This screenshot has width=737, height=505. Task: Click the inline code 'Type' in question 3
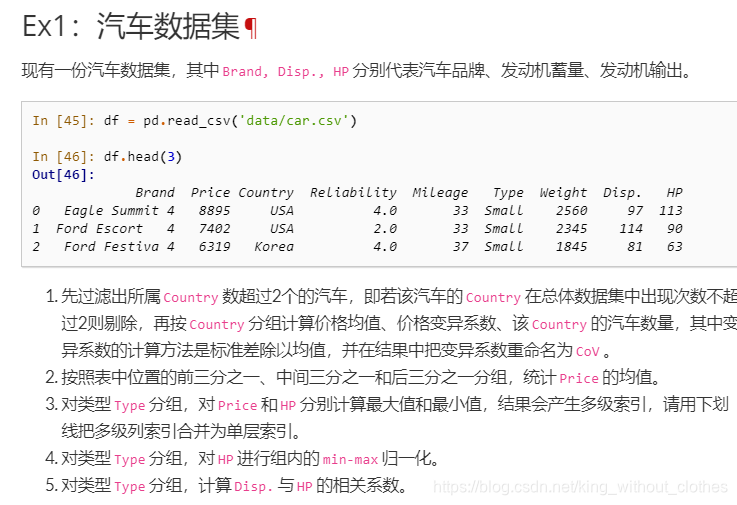(129, 405)
